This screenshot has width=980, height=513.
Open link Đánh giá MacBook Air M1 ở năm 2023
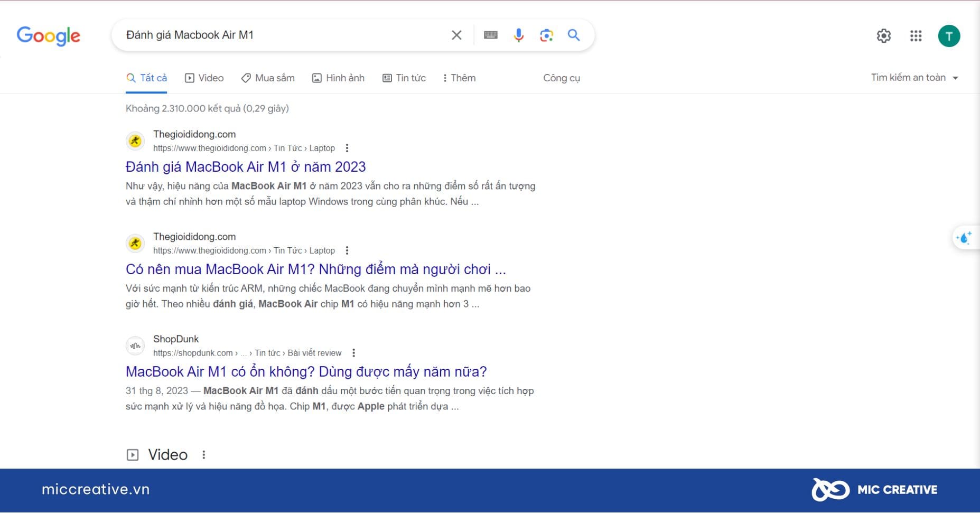[246, 167]
